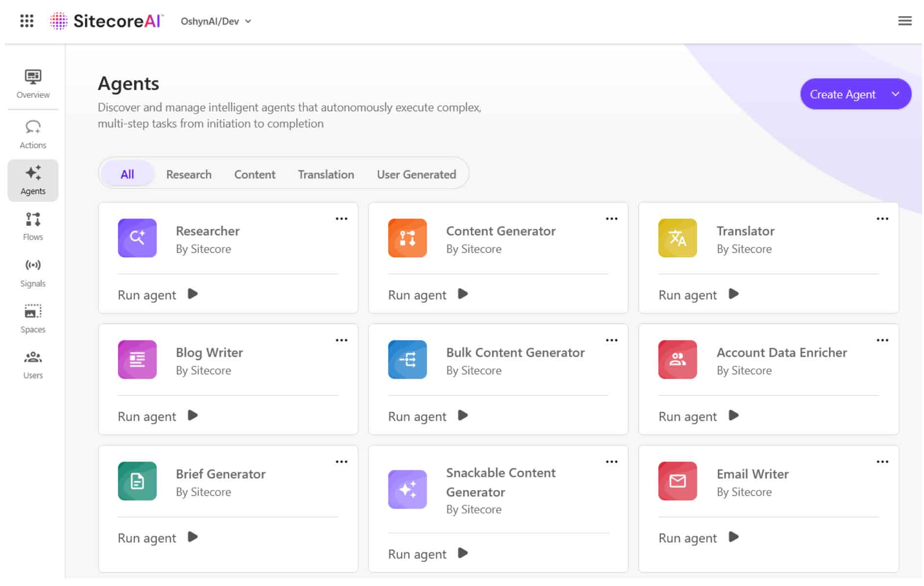
Task: Click the Snackable Content Generator title
Action: point(501,482)
